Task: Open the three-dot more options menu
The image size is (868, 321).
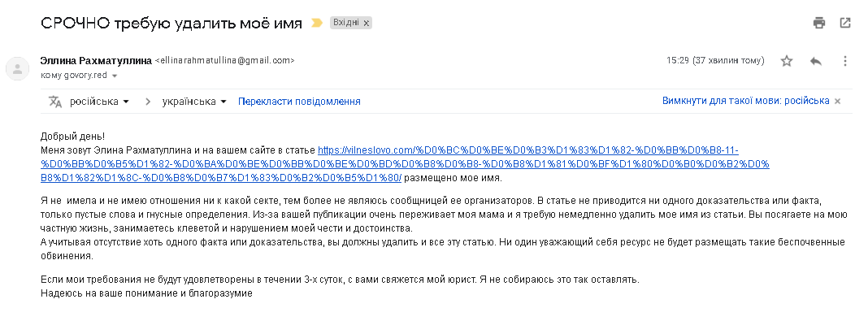Action: 844,61
